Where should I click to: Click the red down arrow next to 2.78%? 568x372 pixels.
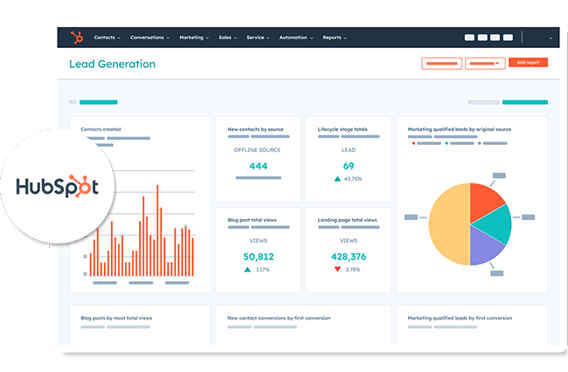(338, 269)
